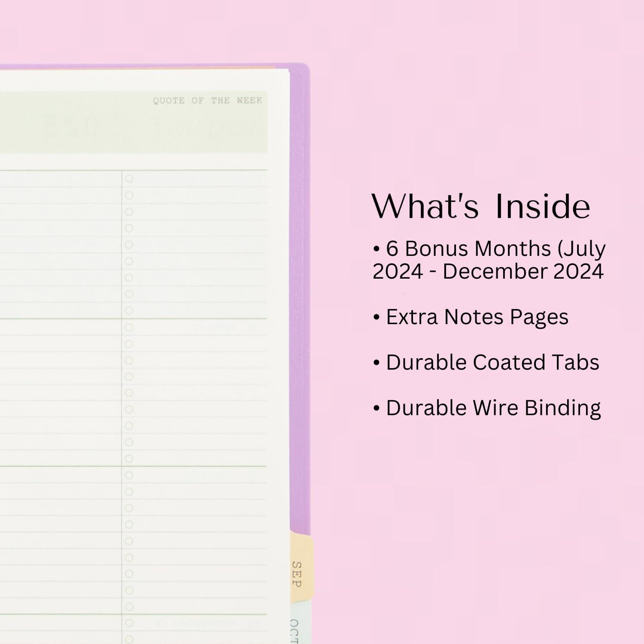The width and height of the screenshot is (644, 644).
Task: Tick the first circle of the second planner section
Action: [x=129, y=328]
